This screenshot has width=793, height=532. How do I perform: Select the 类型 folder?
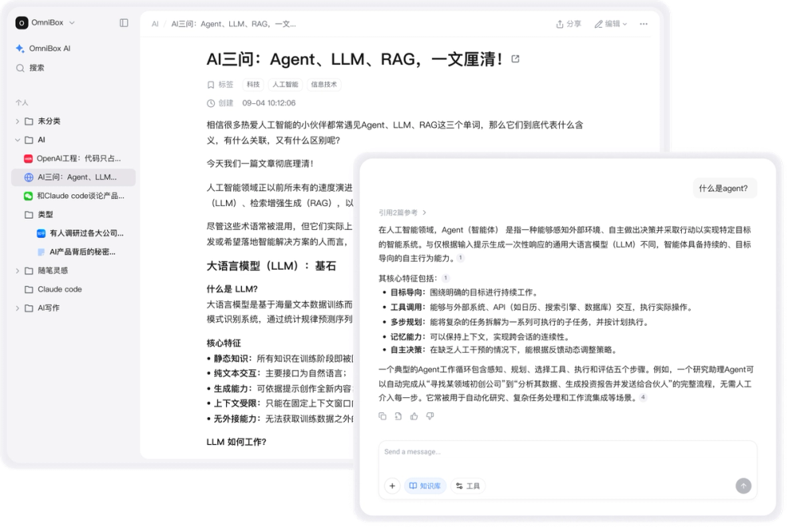(x=40, y=215)
